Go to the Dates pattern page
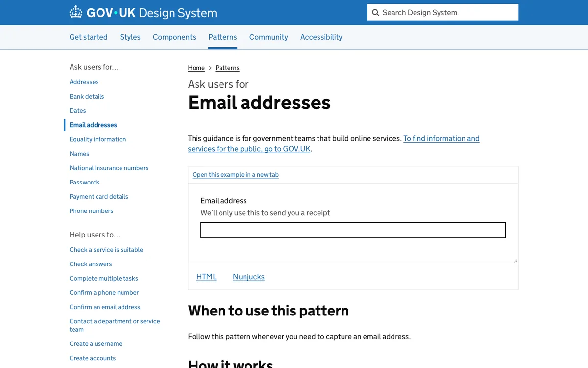 (78, 111)
